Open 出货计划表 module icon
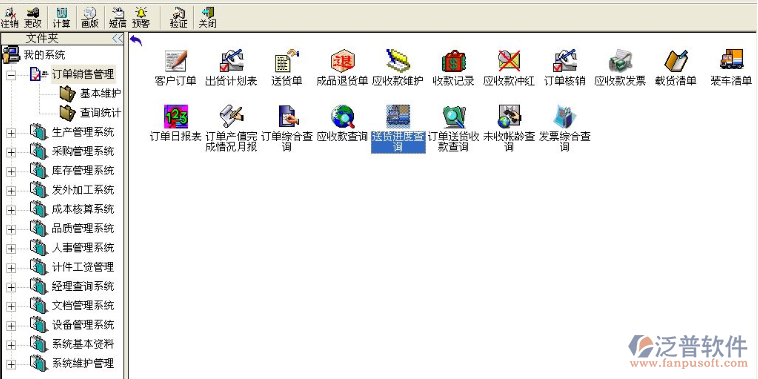This screenshot has width=758, height=379. coord(231,61)
